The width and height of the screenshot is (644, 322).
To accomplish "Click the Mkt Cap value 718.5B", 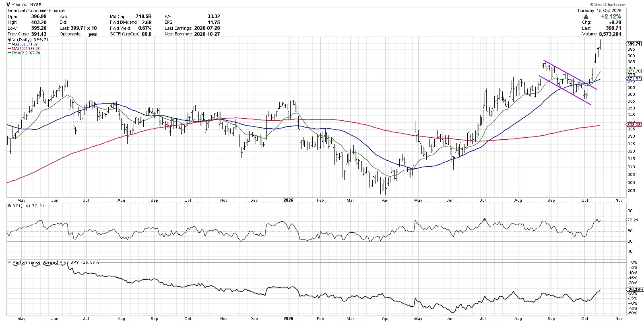I will [144, 17].
